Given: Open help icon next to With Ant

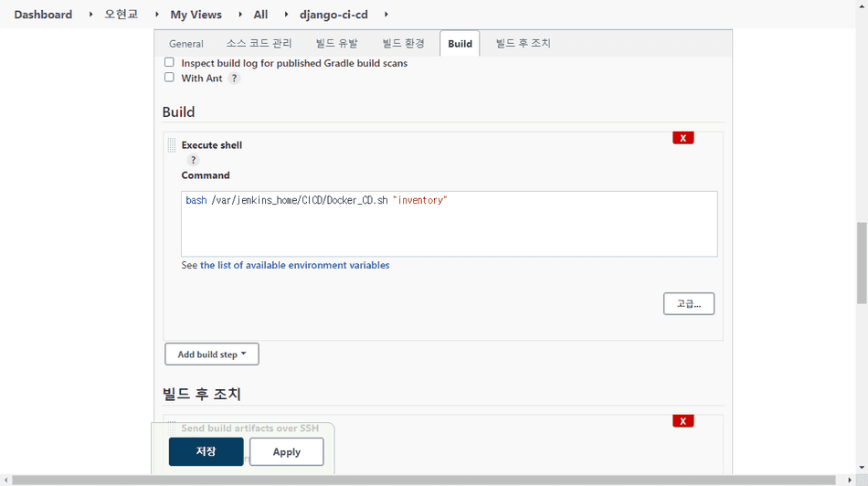Looking at the screenshot, I should point(234,79).
